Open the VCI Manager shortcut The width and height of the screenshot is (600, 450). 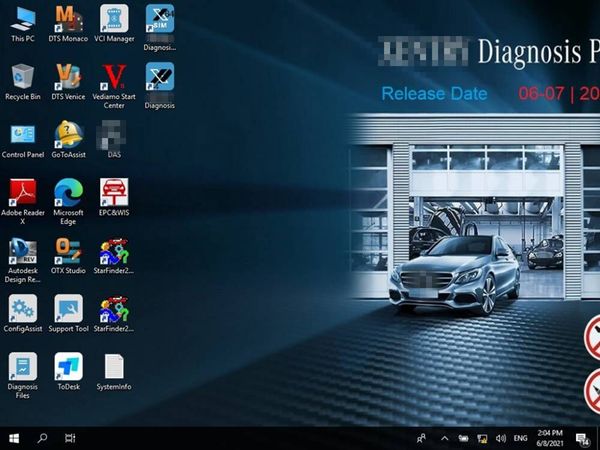114,24
